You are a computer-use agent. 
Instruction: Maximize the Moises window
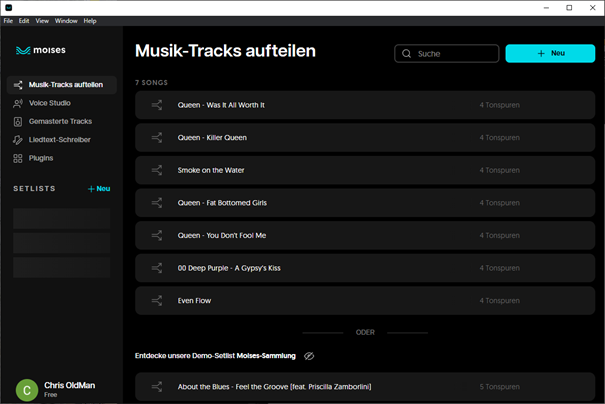point(569,8)
